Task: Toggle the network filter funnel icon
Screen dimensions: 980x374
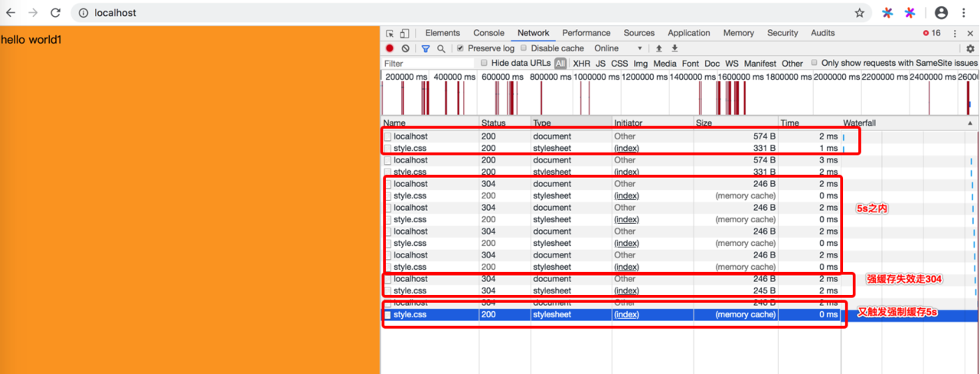Action: click(x=426, y=48)
